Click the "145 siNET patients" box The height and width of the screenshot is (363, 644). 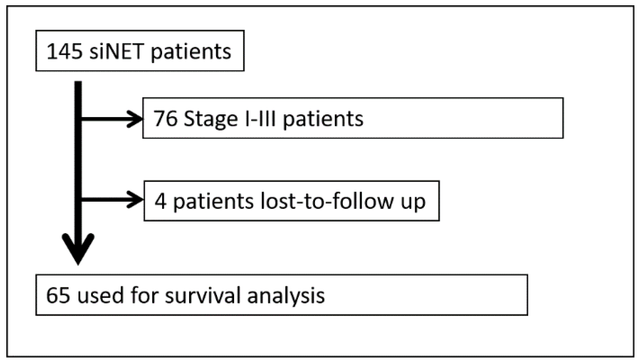click(x=140, y=51)
